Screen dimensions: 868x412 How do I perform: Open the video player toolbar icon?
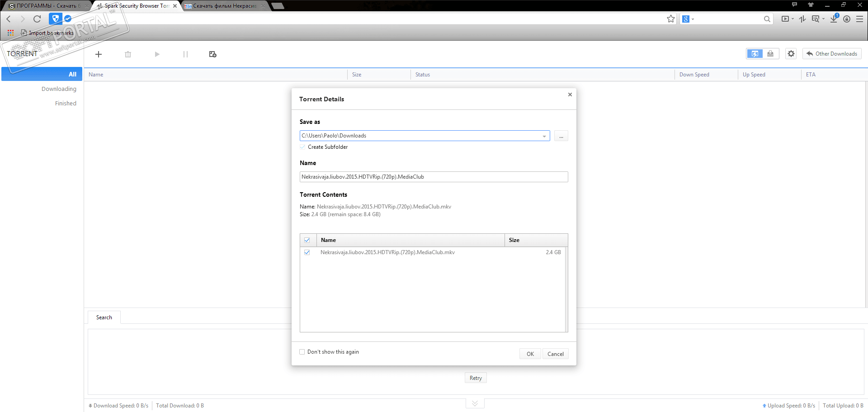pos(785,19)
